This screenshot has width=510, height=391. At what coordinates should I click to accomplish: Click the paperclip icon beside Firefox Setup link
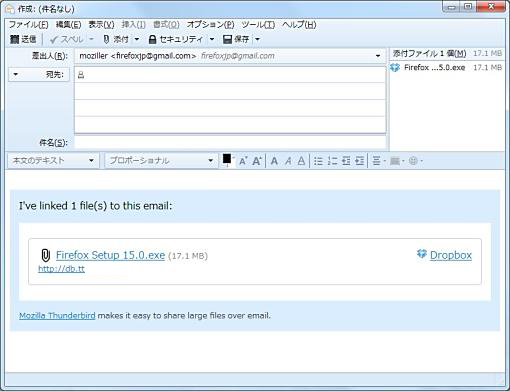click(45, 256)
